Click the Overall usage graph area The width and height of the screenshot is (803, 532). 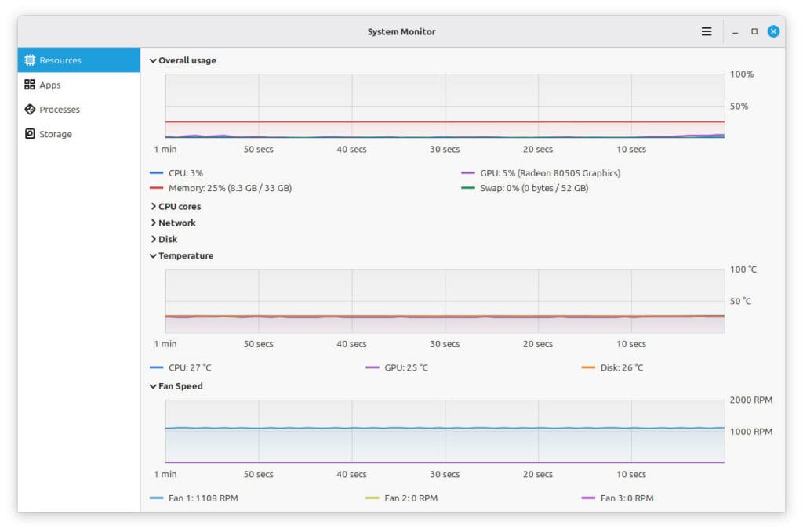pos(445,106)
